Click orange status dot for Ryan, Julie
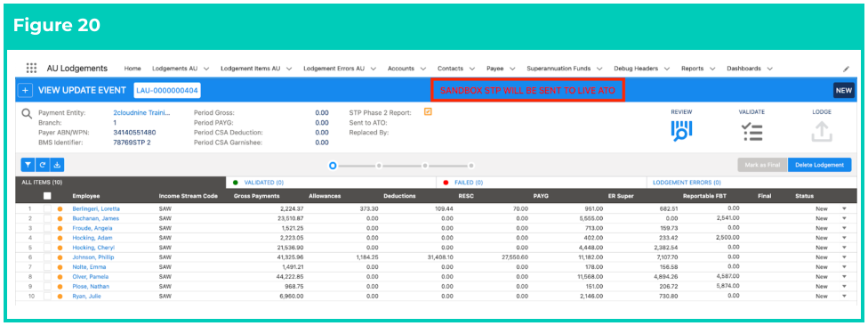This screenshot has width=868, height=326. click(x=60, y=296)
